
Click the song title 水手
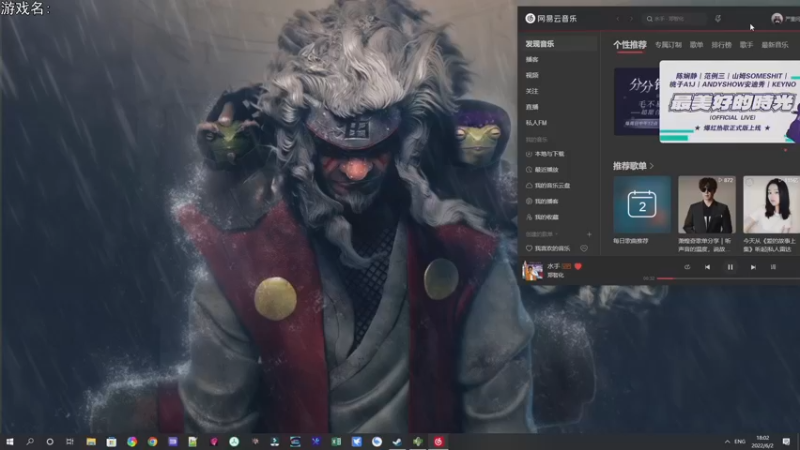click(x=553, y=266)
